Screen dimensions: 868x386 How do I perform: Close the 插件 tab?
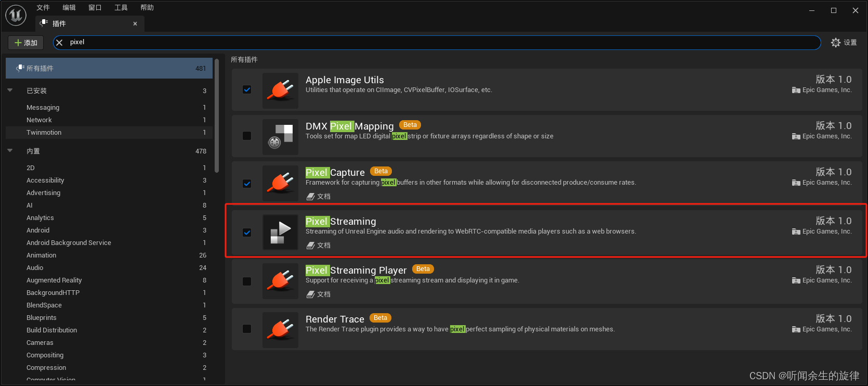(135, 23)
